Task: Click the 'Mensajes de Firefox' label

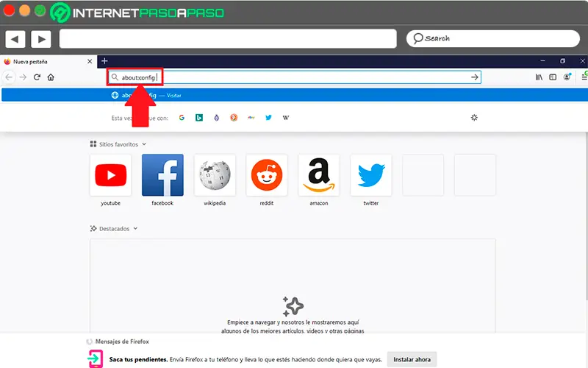Action: (x=122, y=342)
